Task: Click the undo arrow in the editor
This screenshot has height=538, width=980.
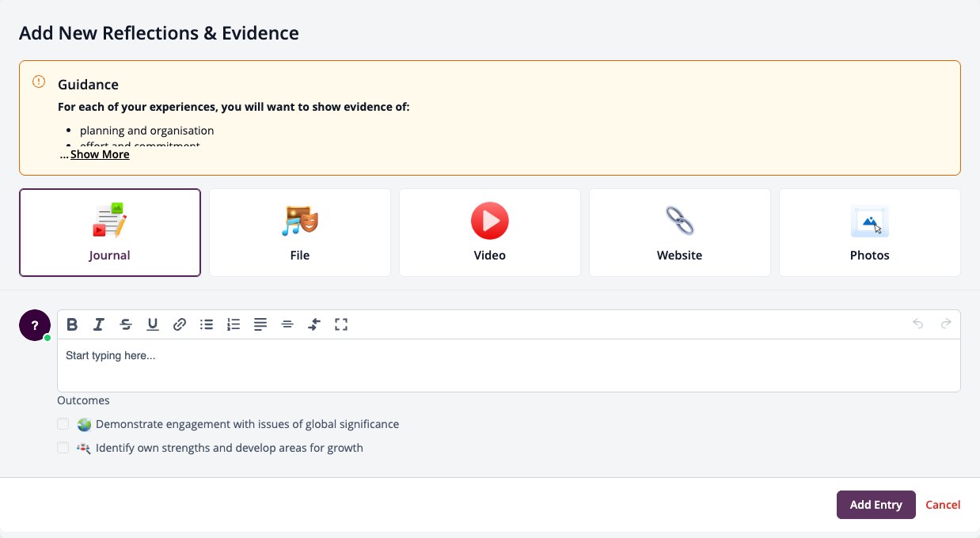Action: coord(918,324)
